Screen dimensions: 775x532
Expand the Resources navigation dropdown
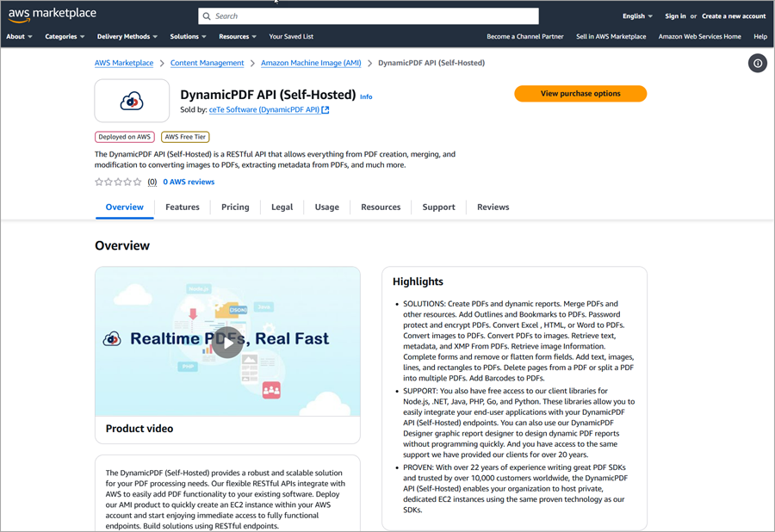coord(238,36)
